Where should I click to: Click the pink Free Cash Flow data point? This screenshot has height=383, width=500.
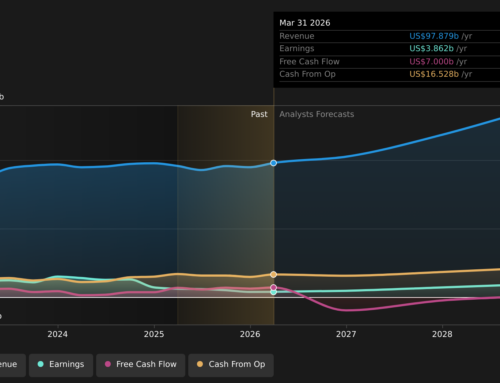(x=273, y=287)
